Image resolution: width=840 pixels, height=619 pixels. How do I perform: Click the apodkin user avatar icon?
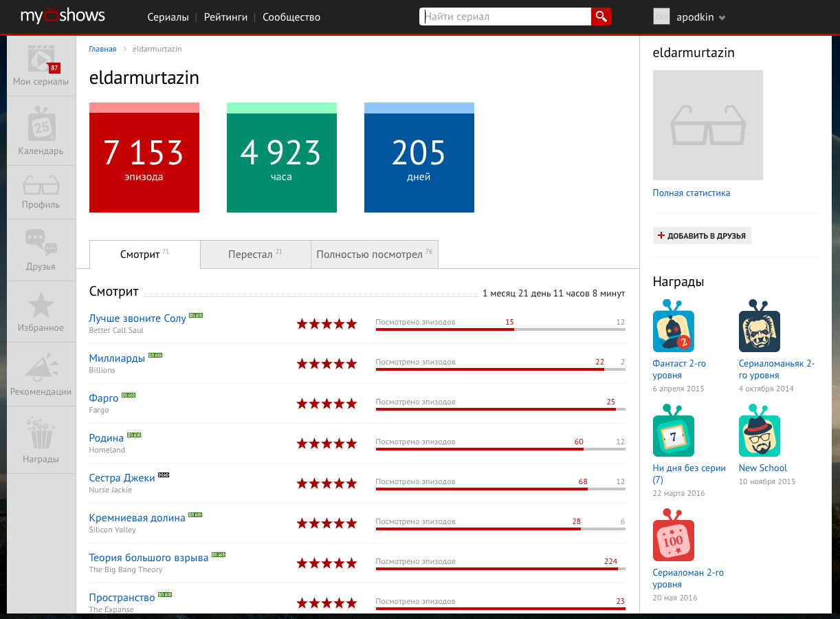[x=661, y=17]
